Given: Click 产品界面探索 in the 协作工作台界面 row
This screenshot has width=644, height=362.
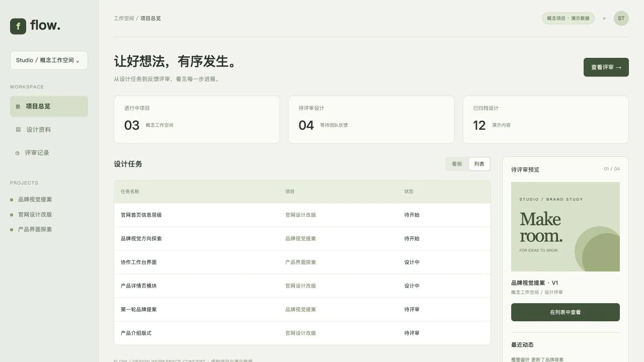Looking at the screenshot, I should coord(301,262).
